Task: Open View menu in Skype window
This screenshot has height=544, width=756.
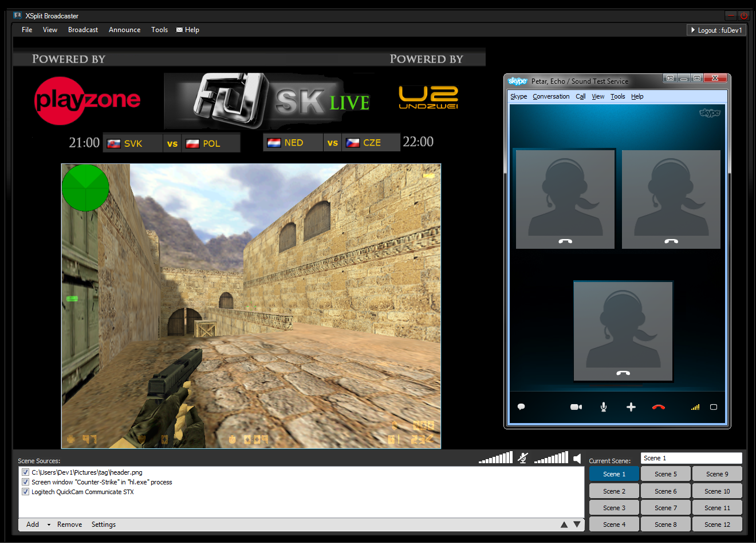Action: click(598, 96)
